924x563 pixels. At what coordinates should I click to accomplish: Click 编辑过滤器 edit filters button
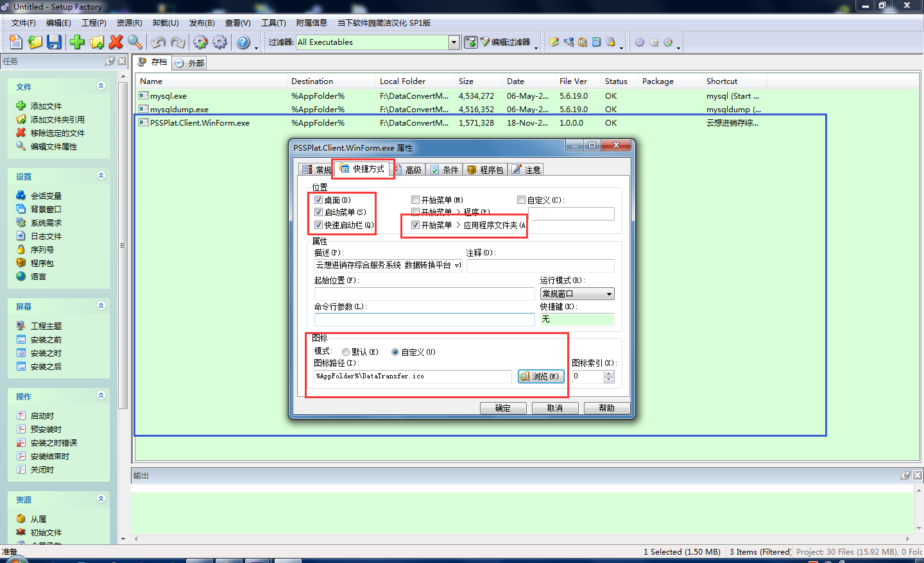(505, 42)
